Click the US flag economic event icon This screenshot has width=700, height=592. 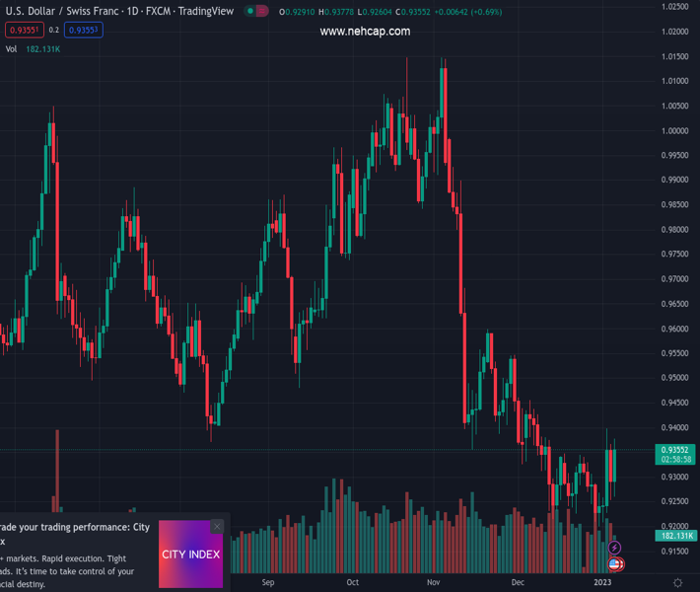click(614, 564)
